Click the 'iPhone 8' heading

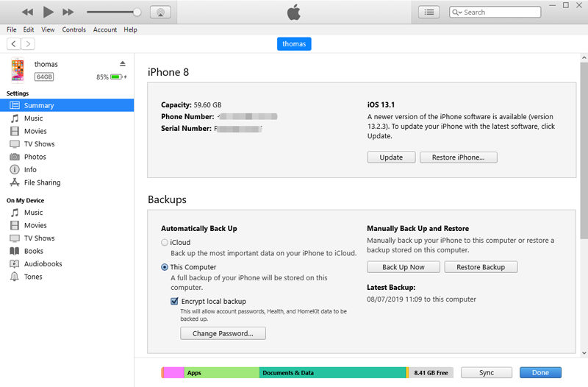[x=168, y=72]
